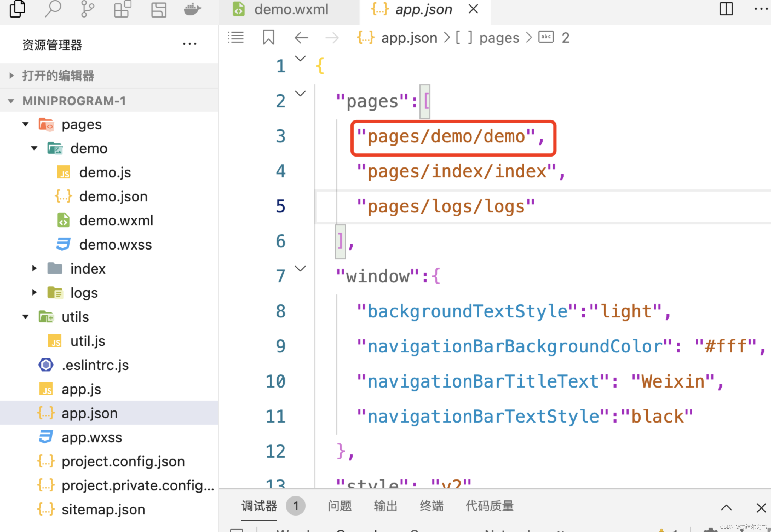Collapse the demo folder in tree
Viewport: 771px width, 532px height.
[x=34, y=148]
